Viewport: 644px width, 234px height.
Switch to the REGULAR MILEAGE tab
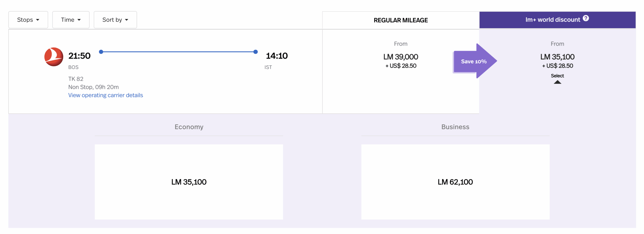tap(400, 20)
